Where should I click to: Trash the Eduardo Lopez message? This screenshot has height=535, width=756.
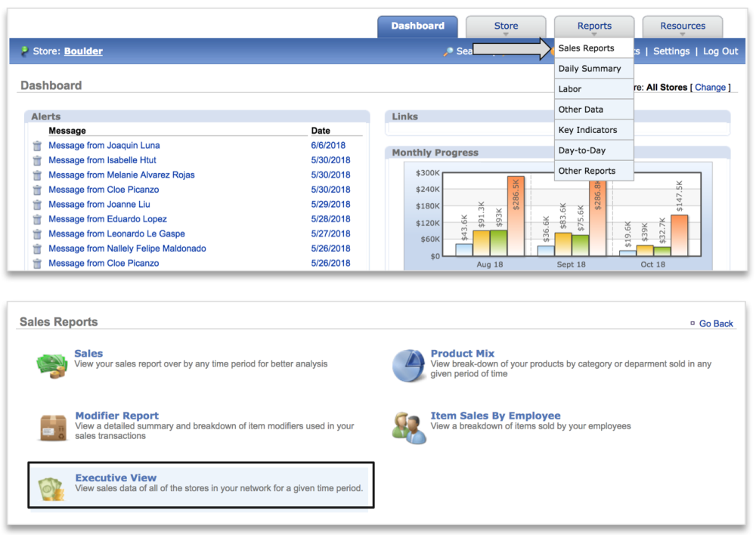point(37,220)
